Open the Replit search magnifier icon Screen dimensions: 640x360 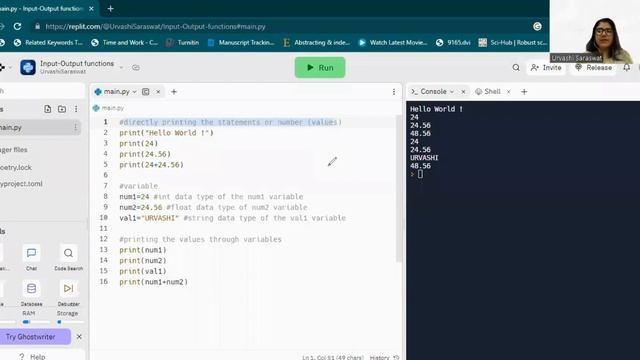(x=516, y=68)
